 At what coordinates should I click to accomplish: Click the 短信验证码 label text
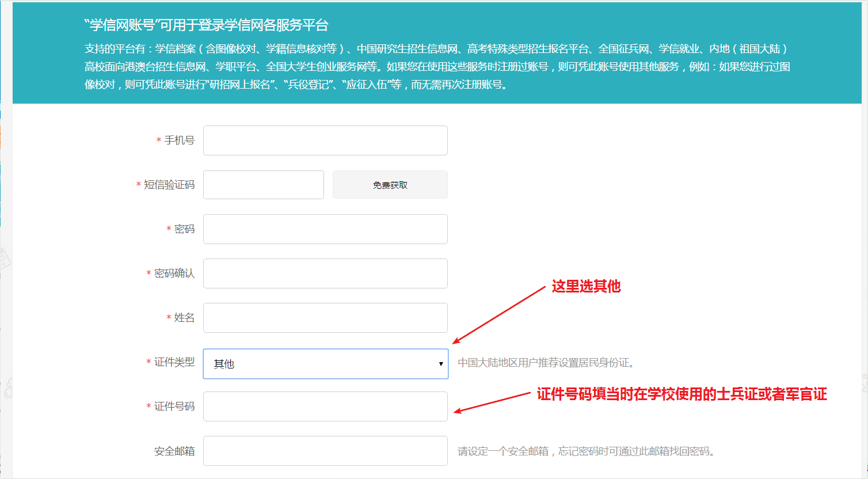click(169, 185)
